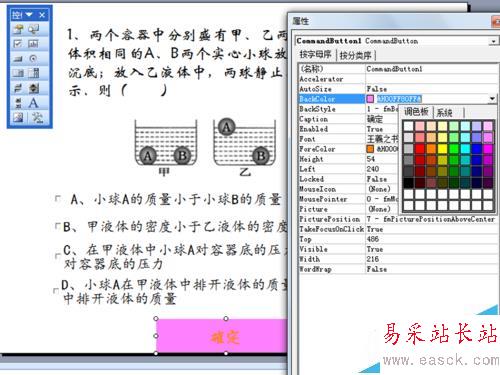Pick the bright green palette swatch

pyautogui.click(x=454, y=149)
